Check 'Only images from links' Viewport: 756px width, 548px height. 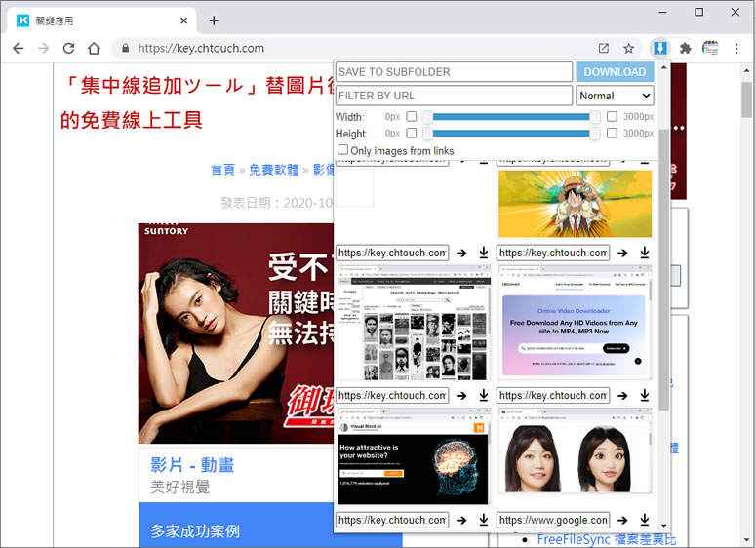342,150
